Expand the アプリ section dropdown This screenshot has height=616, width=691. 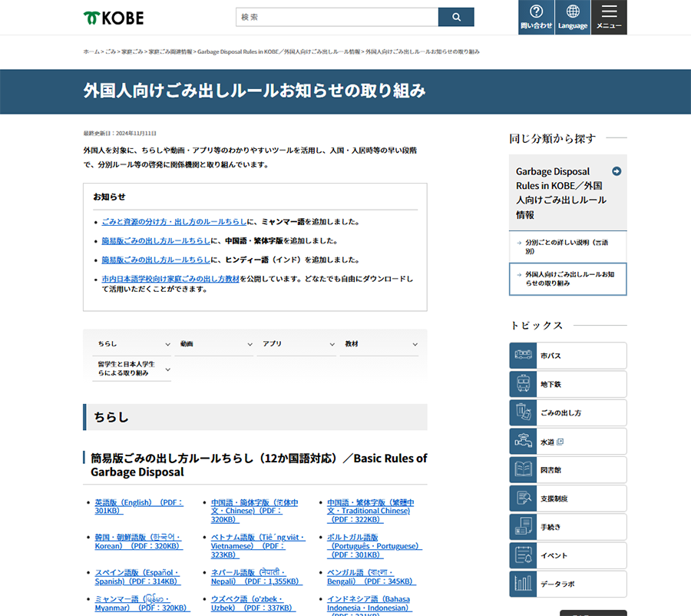click(297, 344)
